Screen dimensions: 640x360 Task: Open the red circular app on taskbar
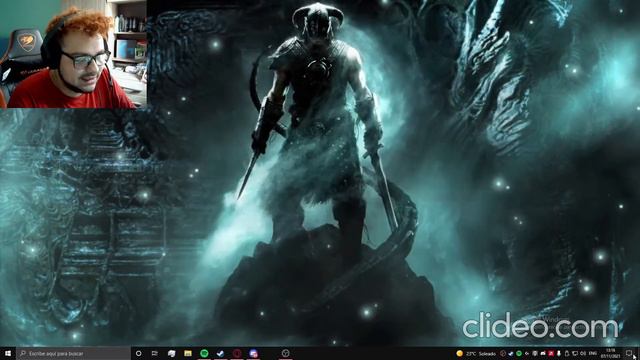pyautogui.click(x=237, y=353)
